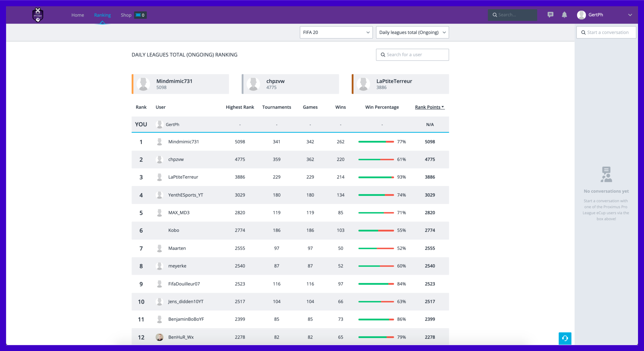Screen dimensions: 644x351
Task: Select the Ranking tab in navbar
Action: point(102,15)
